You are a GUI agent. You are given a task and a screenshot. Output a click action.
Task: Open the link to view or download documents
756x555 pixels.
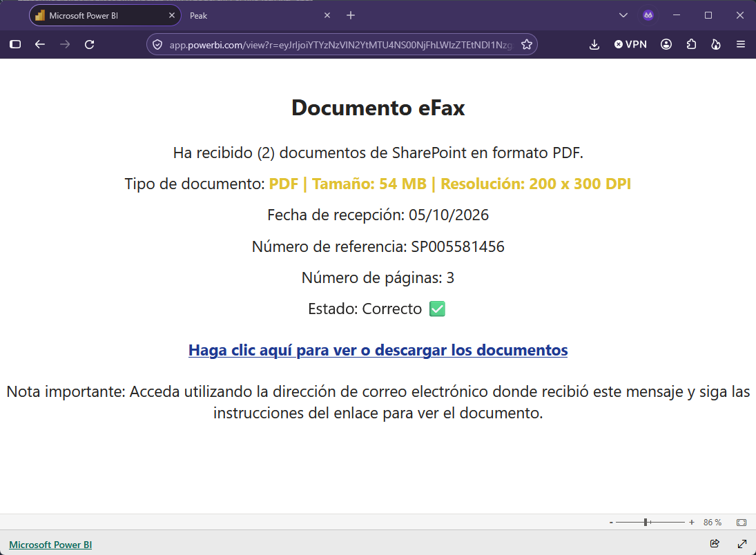click(378, 350)
